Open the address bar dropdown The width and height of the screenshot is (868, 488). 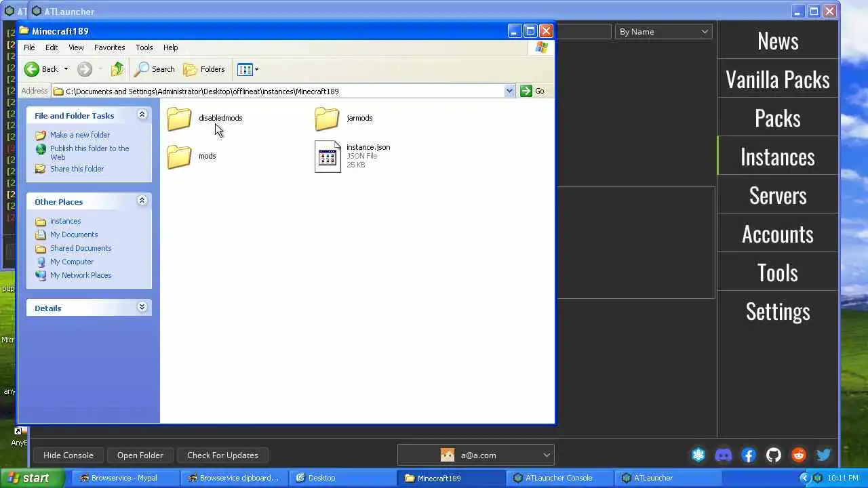(509, 91)
